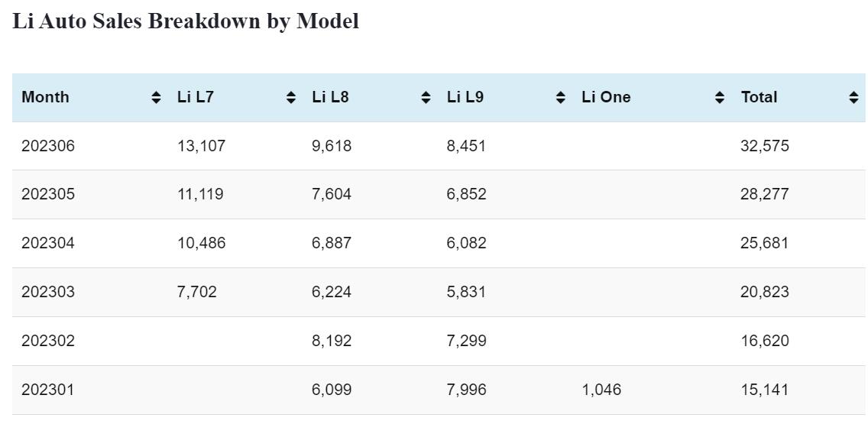Click the Li L8 header label

[330, 97]
